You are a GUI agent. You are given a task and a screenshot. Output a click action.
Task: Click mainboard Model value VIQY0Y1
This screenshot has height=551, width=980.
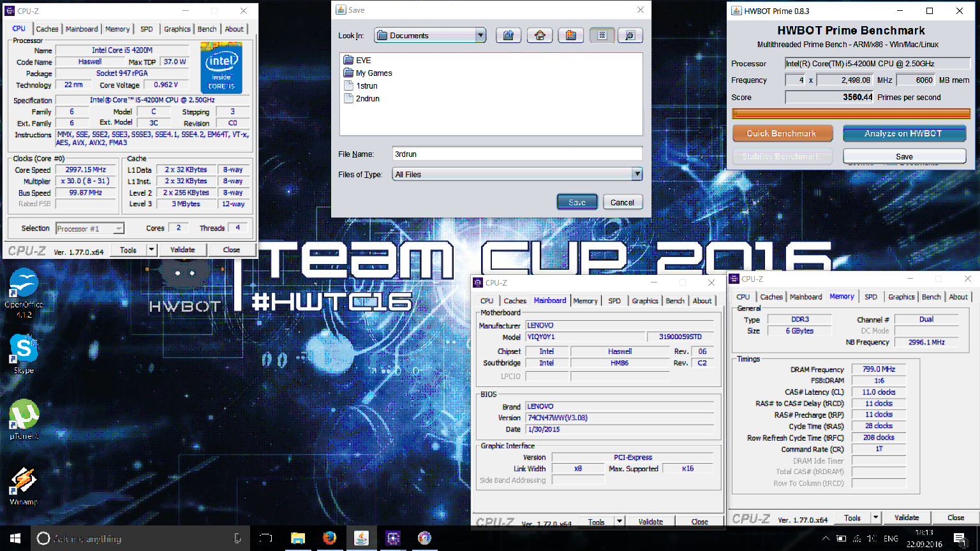click(584, 337)
